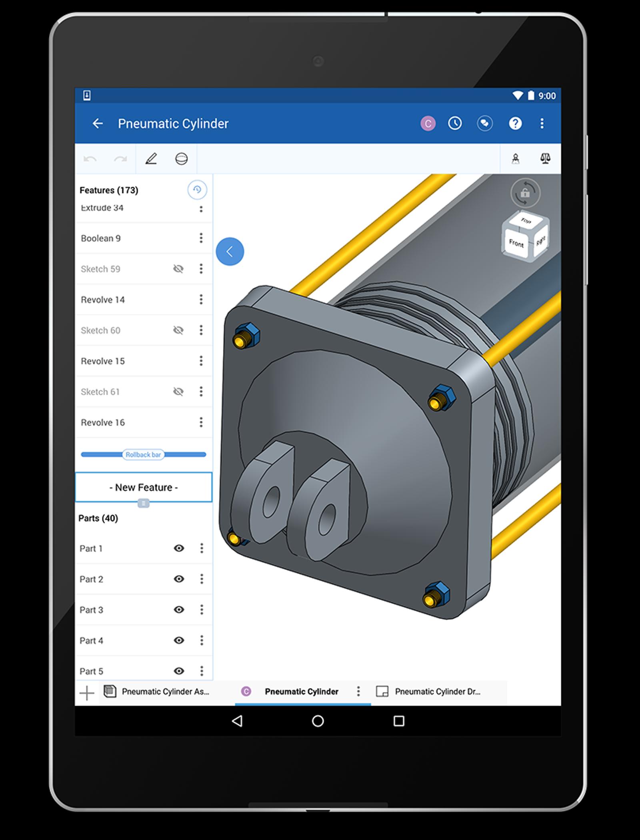Toggle the rotation lock icon

point(525,193)
